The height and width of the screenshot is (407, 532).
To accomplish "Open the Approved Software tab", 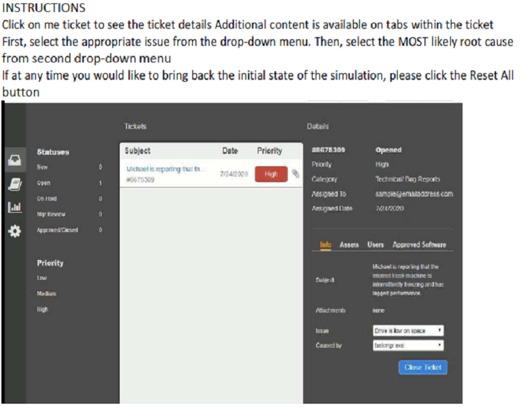I will pos(420,245).
